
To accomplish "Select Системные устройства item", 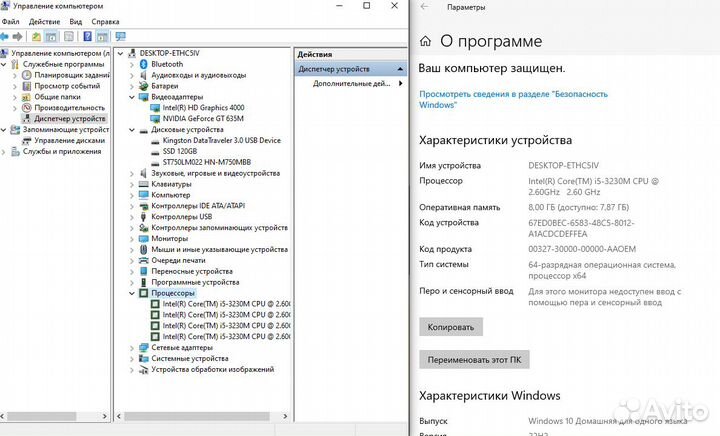I will coord(190,358).
